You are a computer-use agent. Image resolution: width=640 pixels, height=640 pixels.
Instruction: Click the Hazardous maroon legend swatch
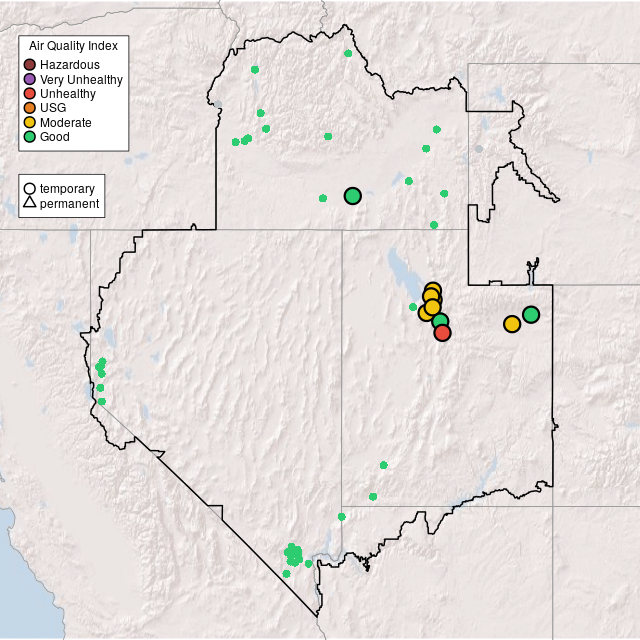click(x=30, y=65)
